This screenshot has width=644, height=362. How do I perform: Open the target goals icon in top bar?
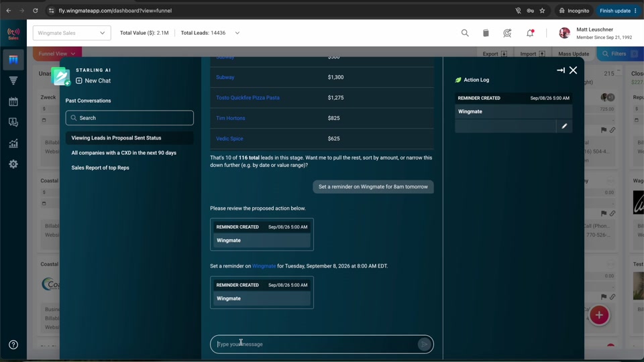coord(507,33)
